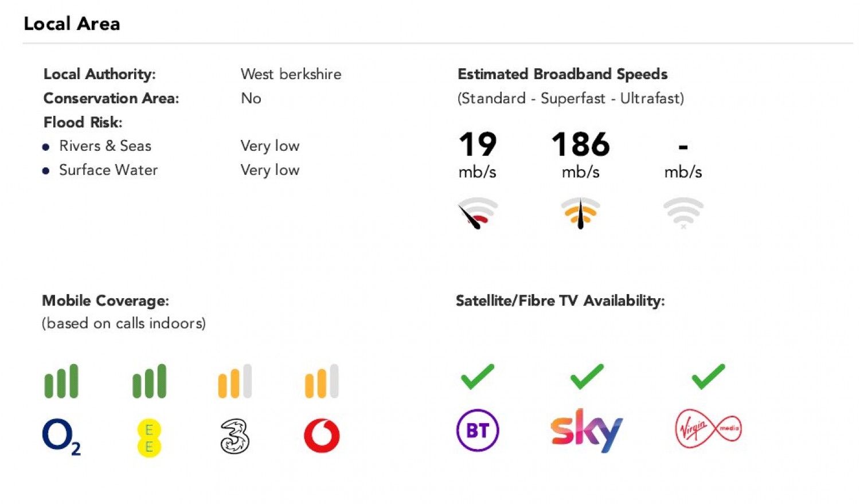Click the green signal bars above O2
The image size is (860, 504).
(x=61, y=381)
